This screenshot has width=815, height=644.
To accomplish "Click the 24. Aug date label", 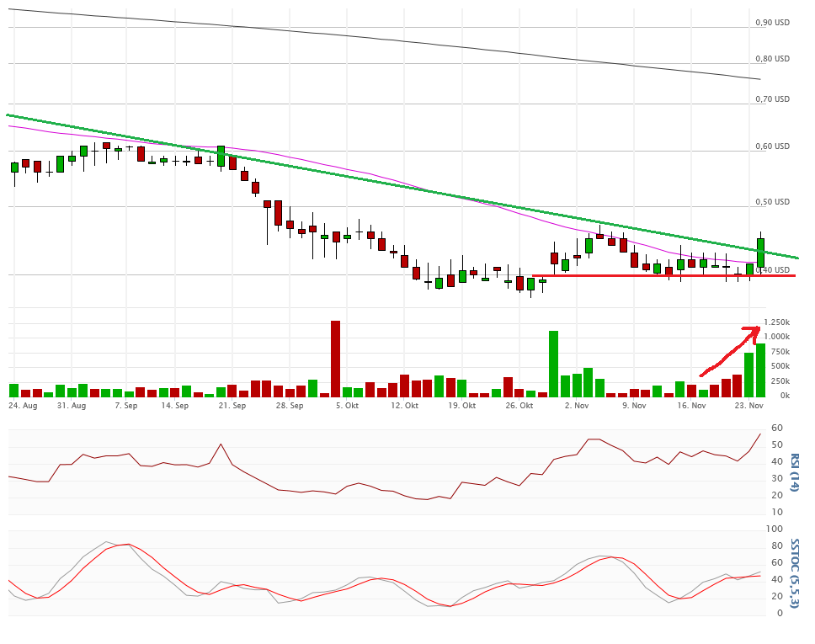I will coord(23,406).
